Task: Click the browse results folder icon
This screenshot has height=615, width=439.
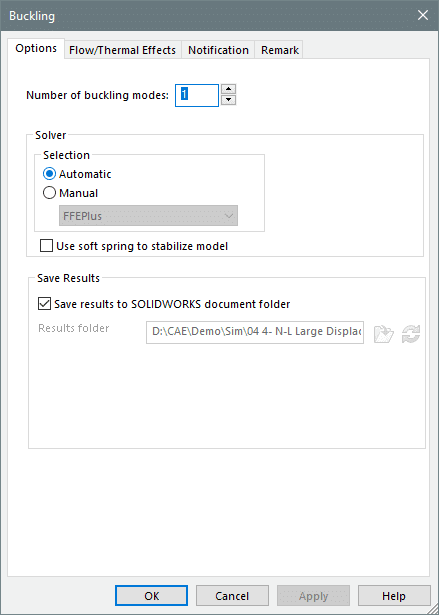Action: click(x=383, y=334)
